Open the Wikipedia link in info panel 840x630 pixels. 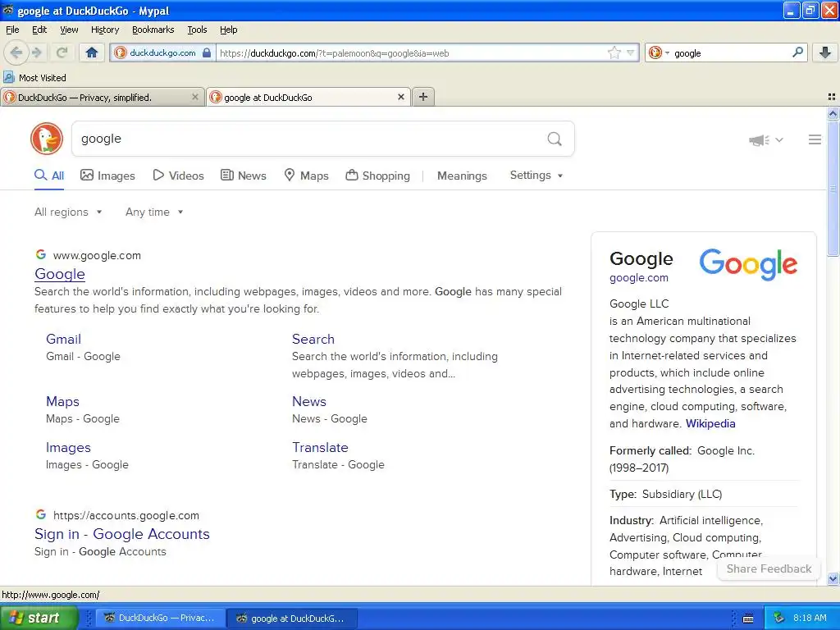pos(710,423)
